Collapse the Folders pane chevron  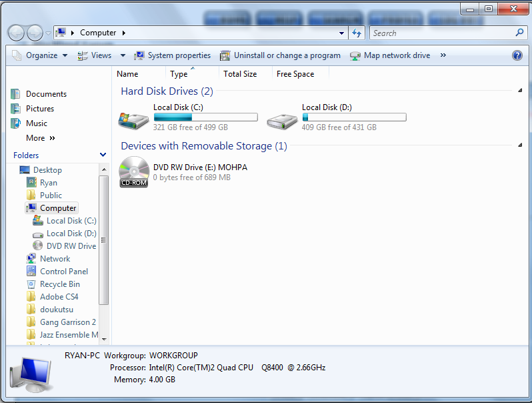pos(103,155)
